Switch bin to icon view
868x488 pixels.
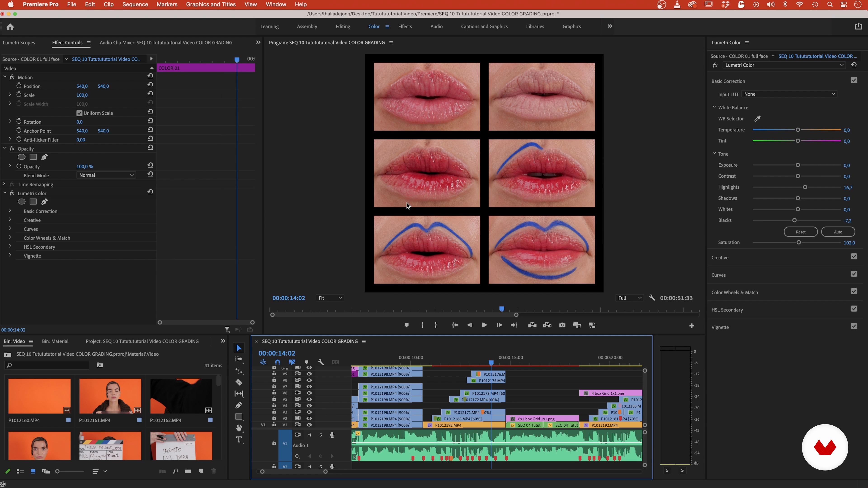[x=33, y=472]
